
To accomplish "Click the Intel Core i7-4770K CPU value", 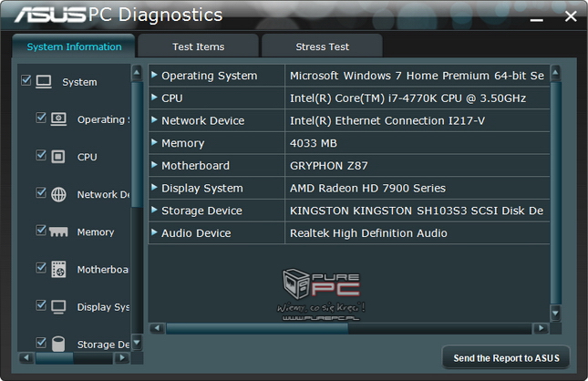I will coord(407,98).
